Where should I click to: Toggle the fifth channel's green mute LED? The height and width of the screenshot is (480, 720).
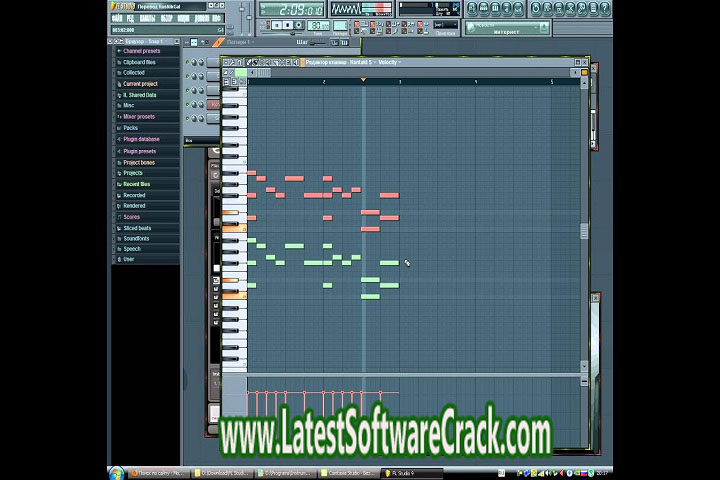(x=187, y=119)
